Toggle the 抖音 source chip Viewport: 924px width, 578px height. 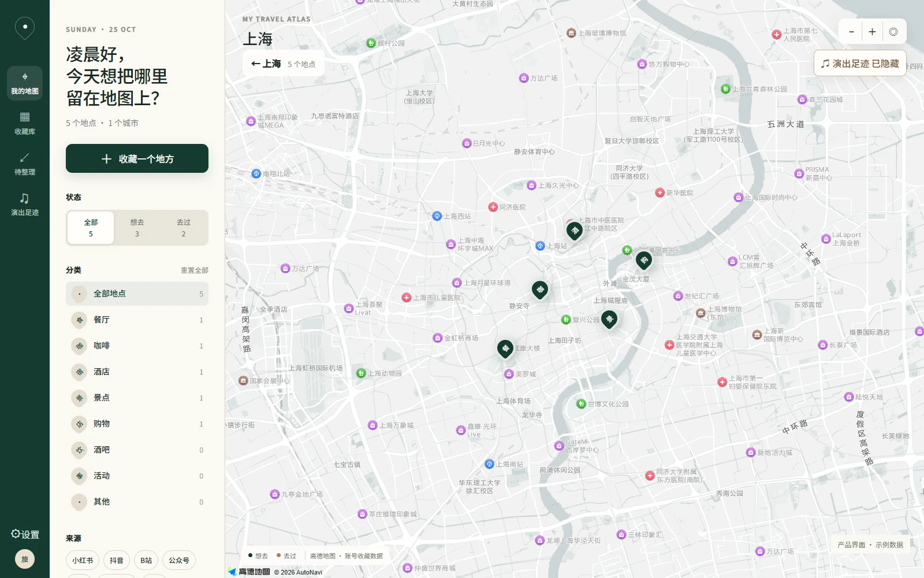[117, 560]
